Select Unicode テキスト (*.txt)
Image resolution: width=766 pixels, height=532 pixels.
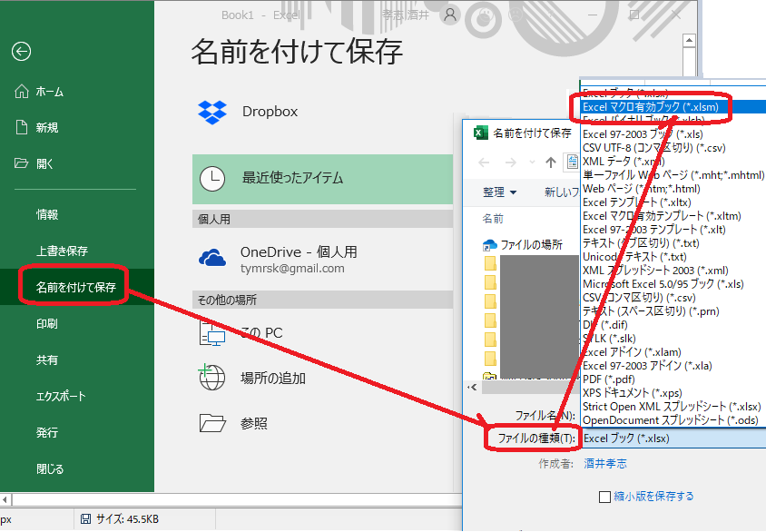click(x=674, y=257)
